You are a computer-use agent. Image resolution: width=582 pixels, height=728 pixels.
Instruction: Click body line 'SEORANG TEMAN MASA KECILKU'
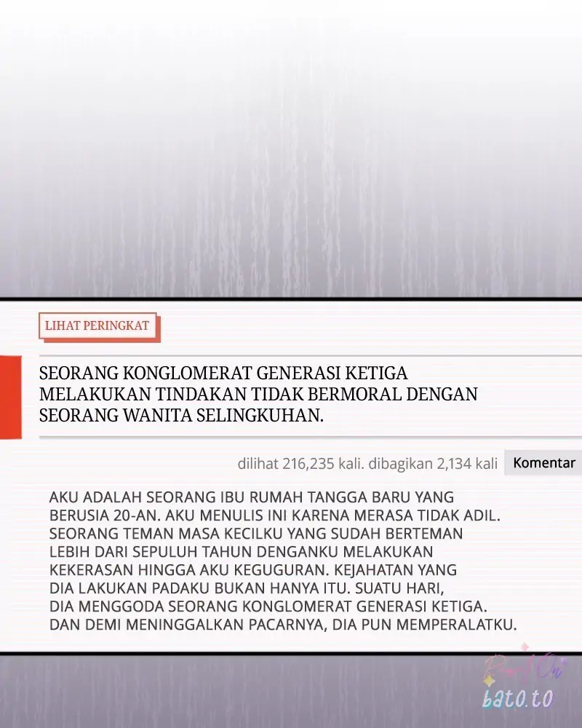(x=255, y=534)
